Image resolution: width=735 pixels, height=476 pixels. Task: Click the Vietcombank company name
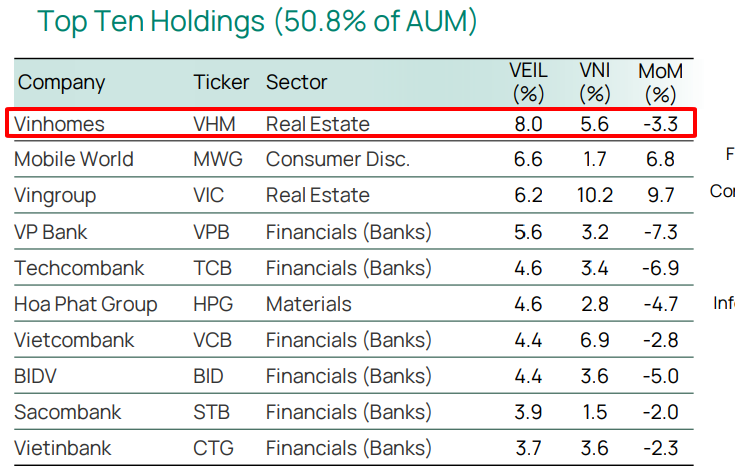[x=74, y=340]
